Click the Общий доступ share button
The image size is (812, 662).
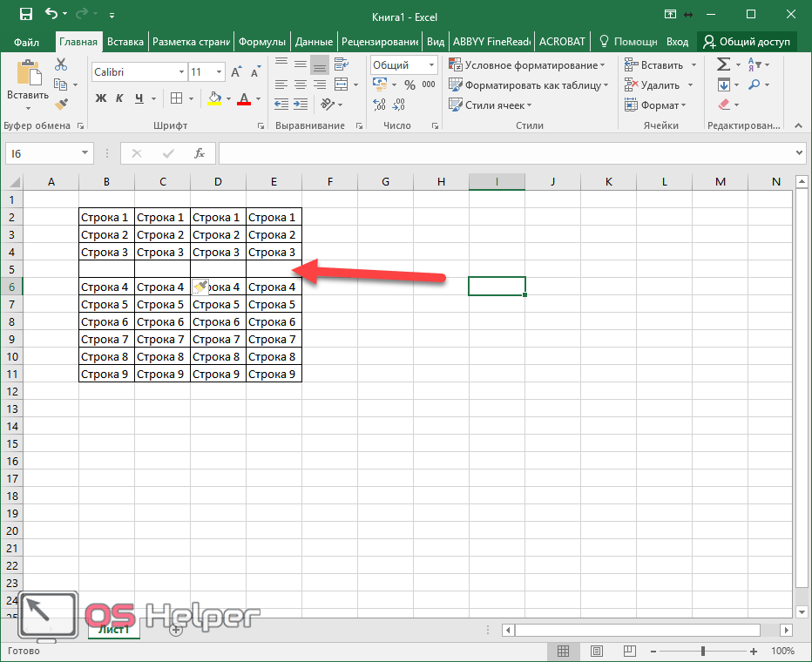(x=747, y=41)
